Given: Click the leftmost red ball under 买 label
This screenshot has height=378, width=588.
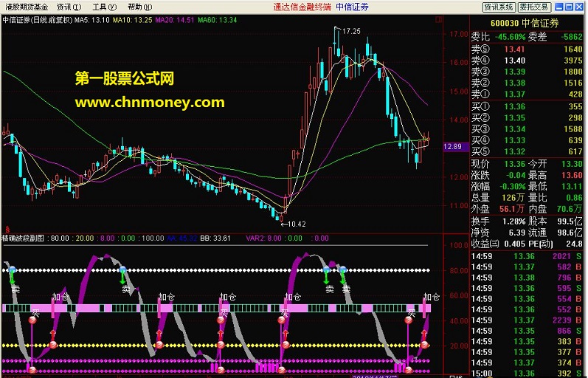Looking at the screenshot, I should (x=32, y=320).
